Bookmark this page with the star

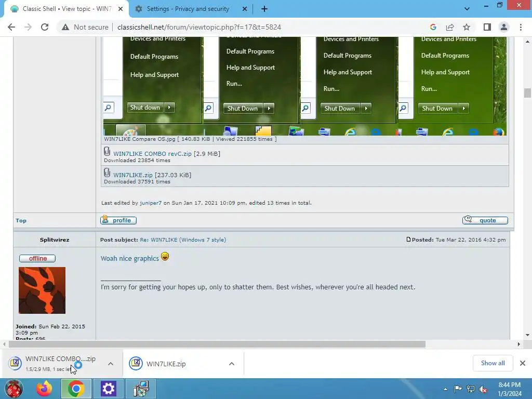point(467,27)
